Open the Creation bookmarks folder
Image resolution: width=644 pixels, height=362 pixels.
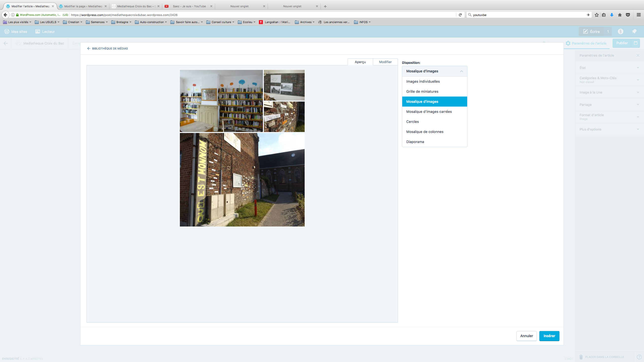click(73, 22)
